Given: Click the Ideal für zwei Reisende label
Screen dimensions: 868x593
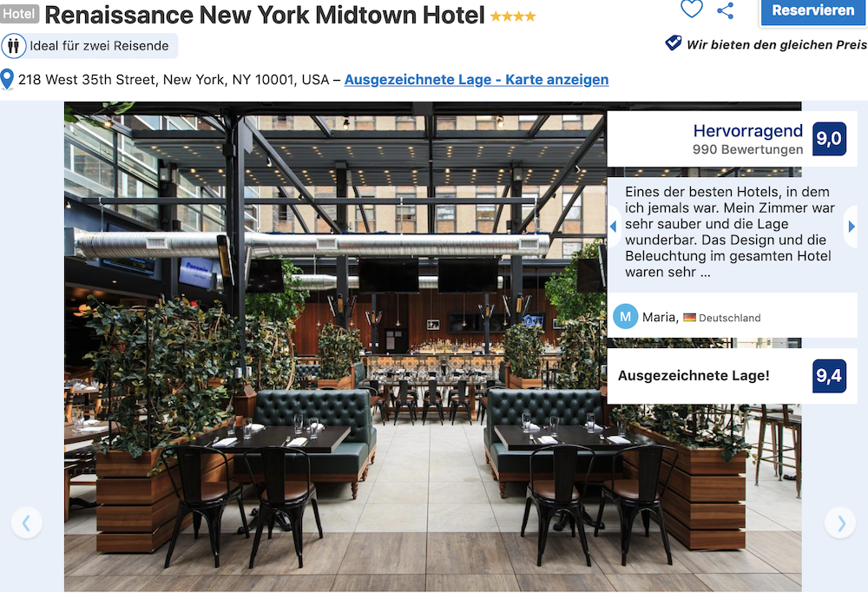Looking at the screenshot, I should point(99,46).
